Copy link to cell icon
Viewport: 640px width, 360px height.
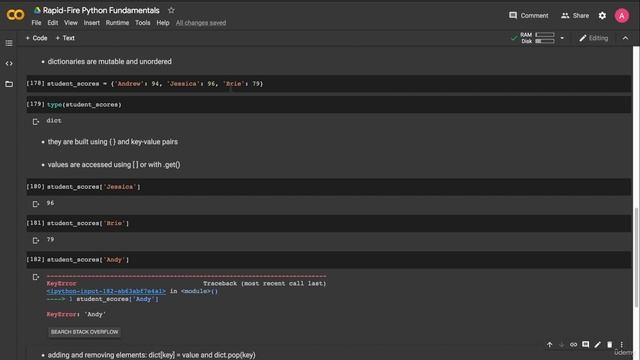pos(573,345)
